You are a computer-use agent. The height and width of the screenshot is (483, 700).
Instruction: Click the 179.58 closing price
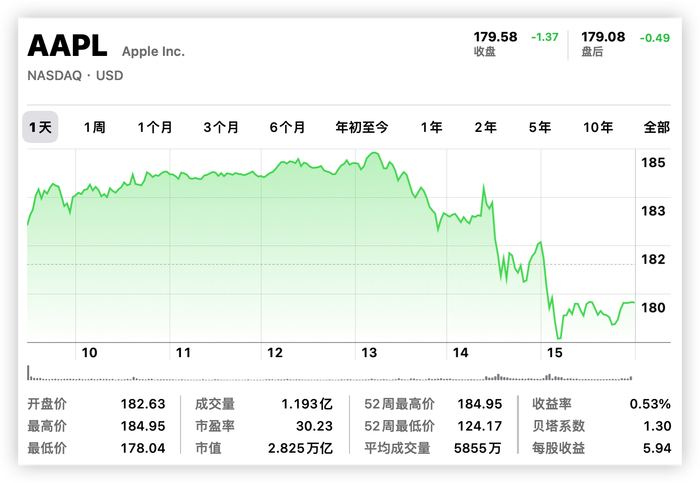(x=495, y=37)
